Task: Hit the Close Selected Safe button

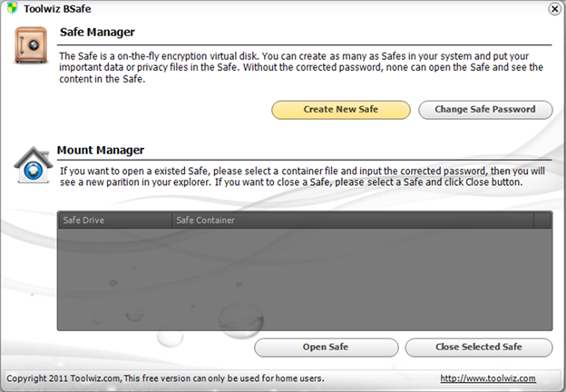Action: (478, 347)
